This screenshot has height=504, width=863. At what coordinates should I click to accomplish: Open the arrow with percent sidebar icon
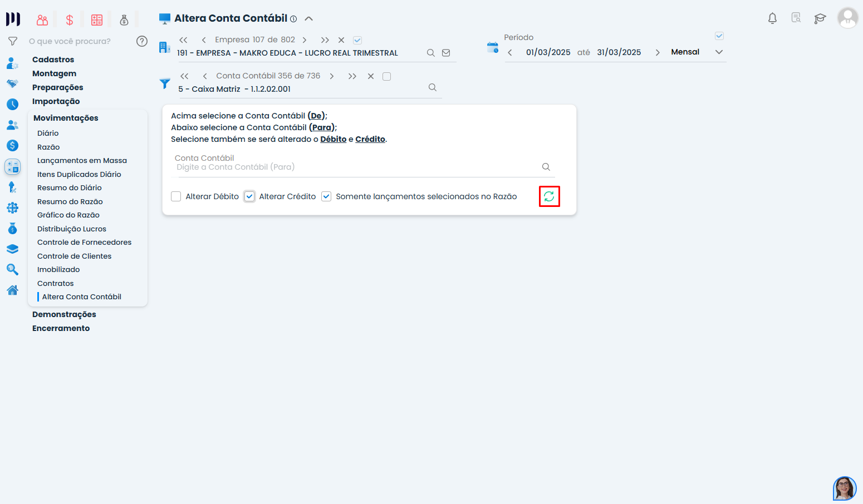click(12, 187)
